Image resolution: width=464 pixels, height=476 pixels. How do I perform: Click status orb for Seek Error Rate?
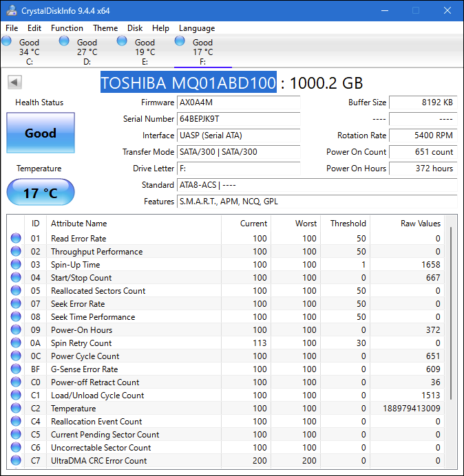(x=16, y=303)
